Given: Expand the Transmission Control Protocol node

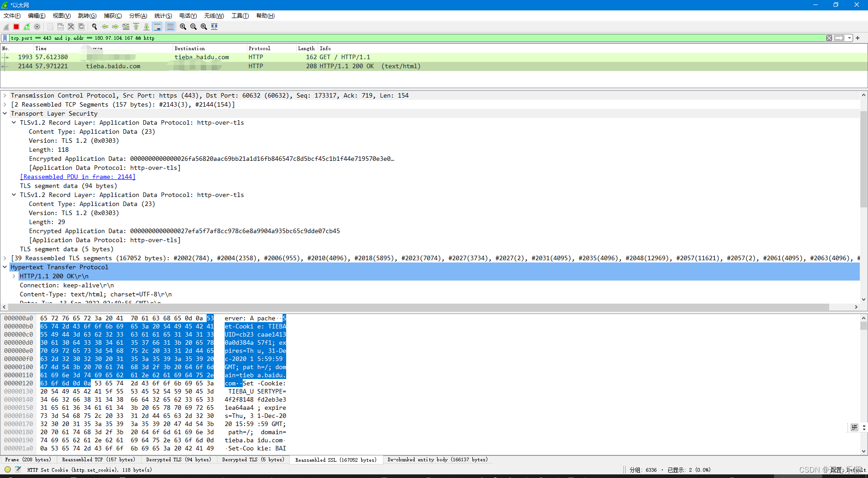Looking at the screenshot, I should (5, 95).
